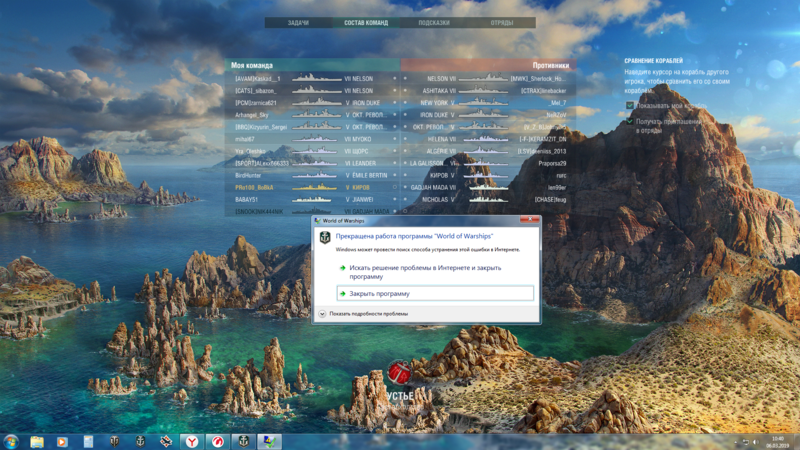Switch to the ПОДСКАЗКИ tab
The width and height of the screenshot is (800, 450).
[x=434, y=23]
